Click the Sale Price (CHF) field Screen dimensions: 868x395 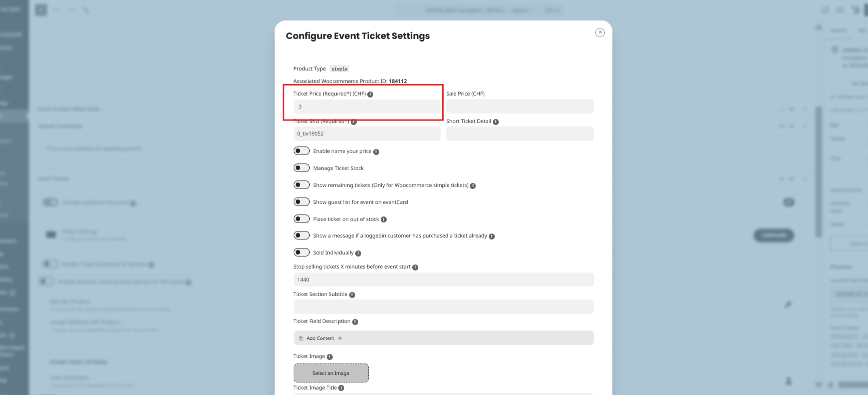[519, 106]
